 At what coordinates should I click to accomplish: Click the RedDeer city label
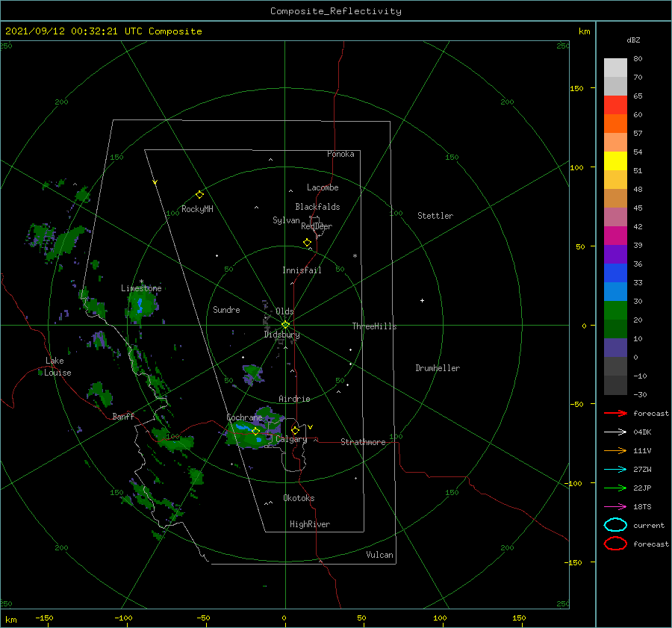click(317, 226)
